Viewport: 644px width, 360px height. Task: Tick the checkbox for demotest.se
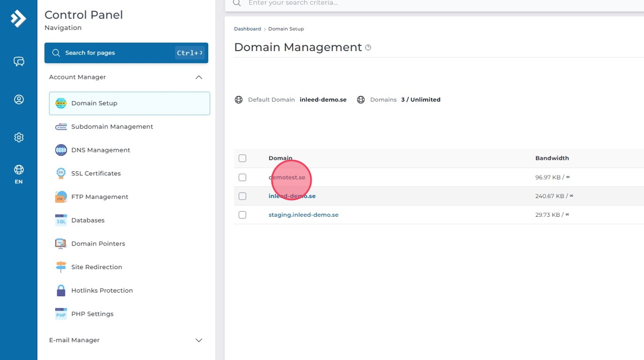tap(242, 177)
